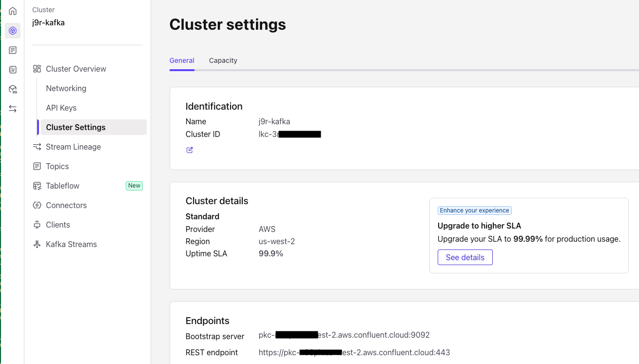Open API Keys in the sidebar

(61, 108)
